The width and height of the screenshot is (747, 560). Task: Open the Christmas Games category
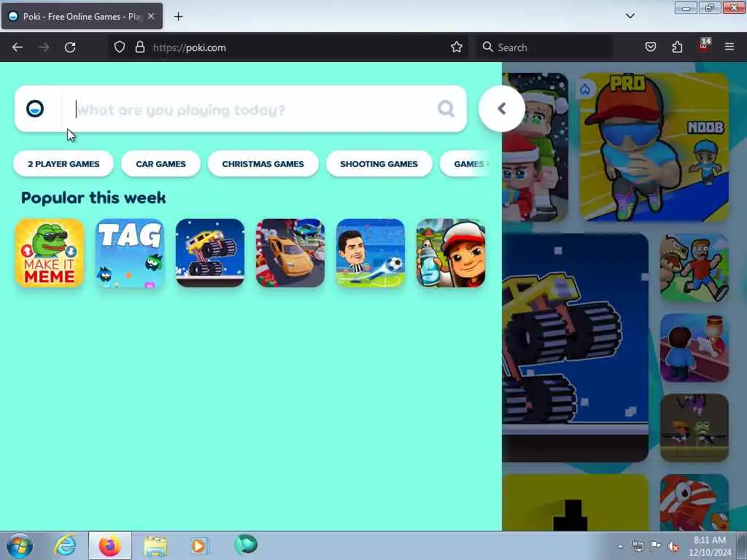point(263,164)
